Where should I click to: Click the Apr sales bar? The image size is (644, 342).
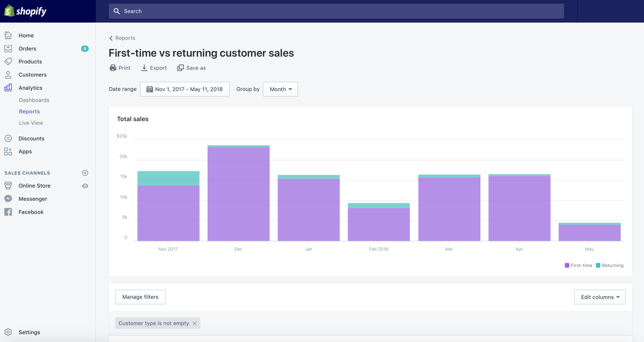coord(519,208)
